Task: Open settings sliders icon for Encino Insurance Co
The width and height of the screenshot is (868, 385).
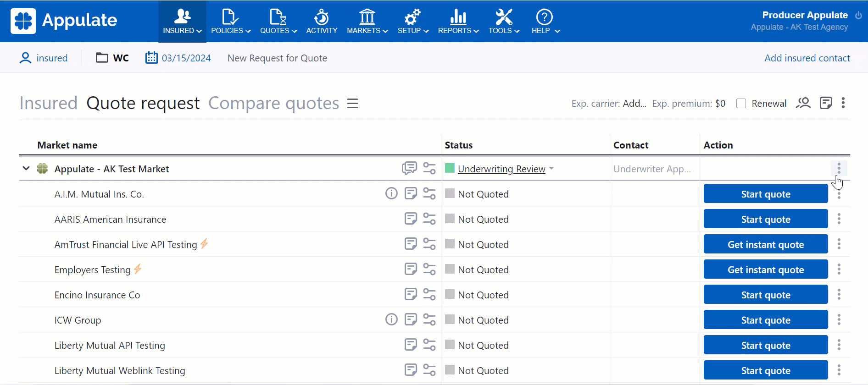Action: pyautogui.click(x=429, y=294)
